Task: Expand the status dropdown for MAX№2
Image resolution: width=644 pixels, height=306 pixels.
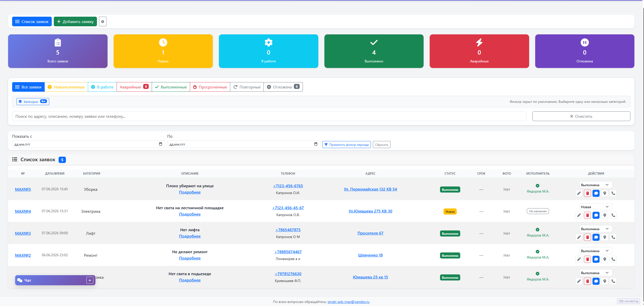Action: click(x=596, y=251)
